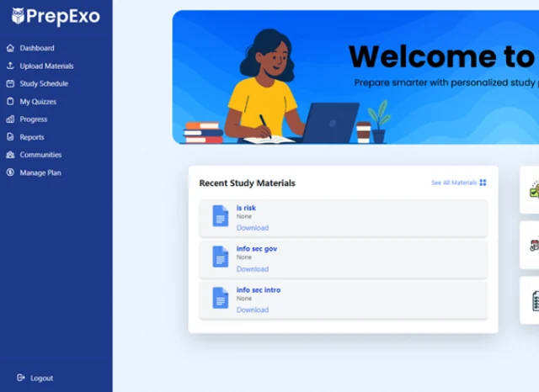Click the 'None' text under info sec gov
Screen dimensions: 539x392
(x=244, y=257)
